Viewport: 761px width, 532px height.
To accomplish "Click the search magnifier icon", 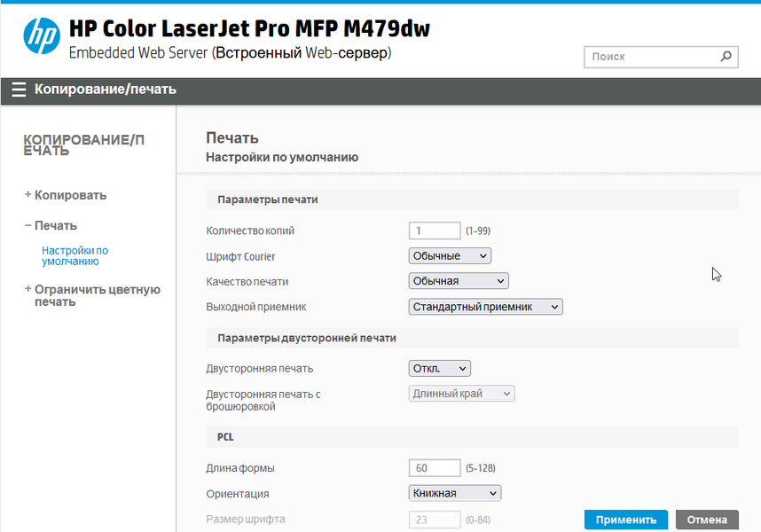I will [726, 57].
